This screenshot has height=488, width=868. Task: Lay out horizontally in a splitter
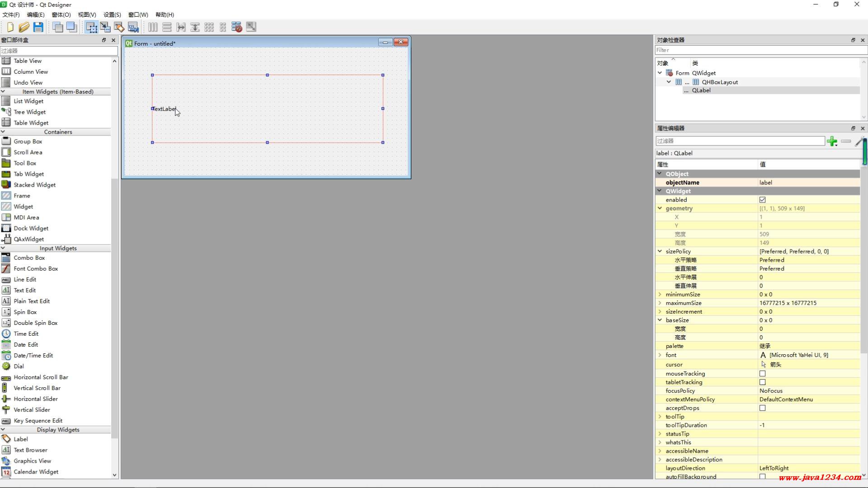pyautogui.click(x=181, y=27)
